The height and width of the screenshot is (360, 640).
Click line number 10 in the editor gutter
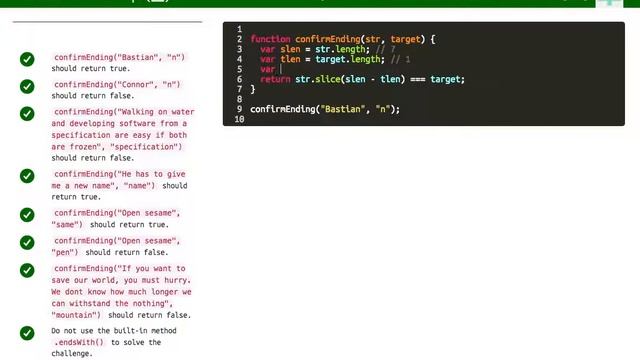click(239, 119)
